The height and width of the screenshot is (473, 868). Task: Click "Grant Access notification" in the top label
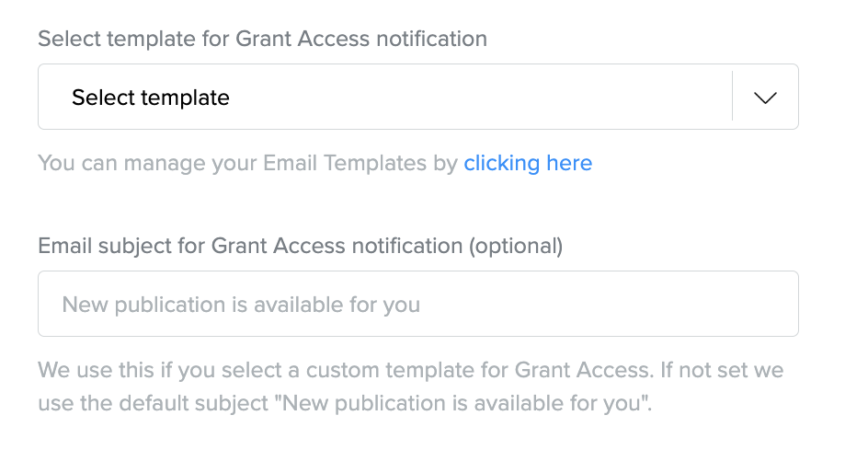361,39
